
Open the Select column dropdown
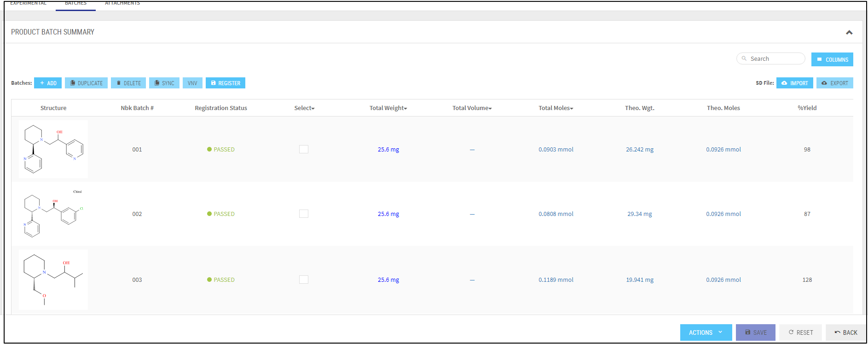305,108
